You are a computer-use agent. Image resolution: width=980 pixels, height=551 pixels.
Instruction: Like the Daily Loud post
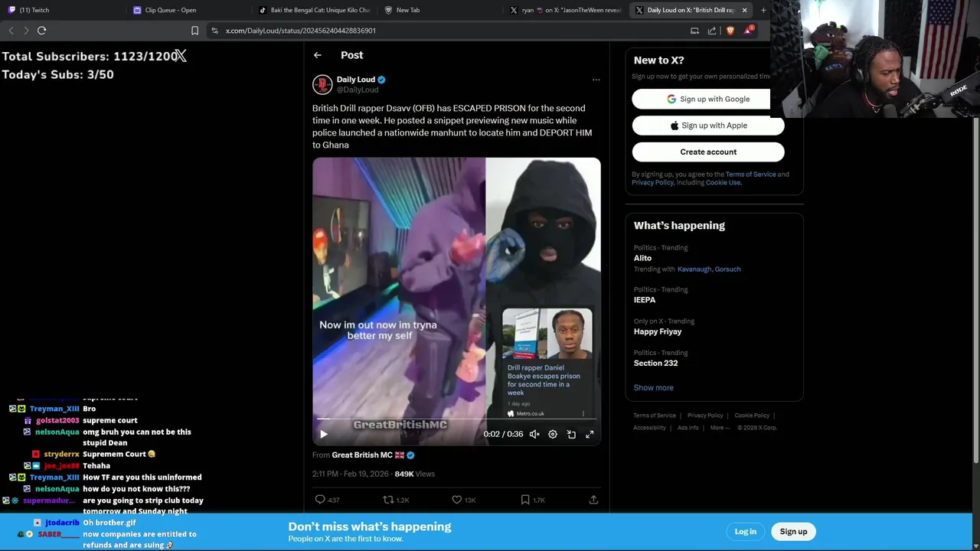[x=463, y=500]
